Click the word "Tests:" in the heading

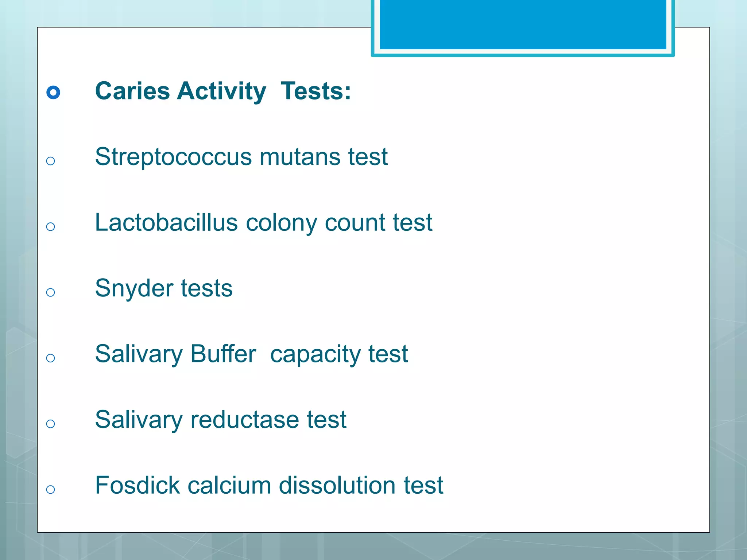point(316,91)
